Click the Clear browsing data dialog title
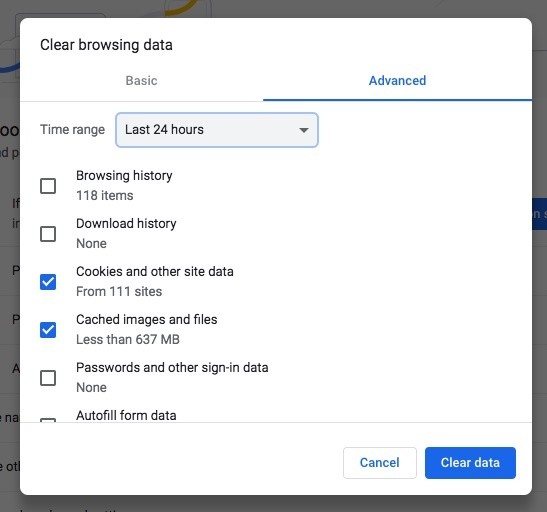This screenshot has width=547, height=512. click(106, 45)
